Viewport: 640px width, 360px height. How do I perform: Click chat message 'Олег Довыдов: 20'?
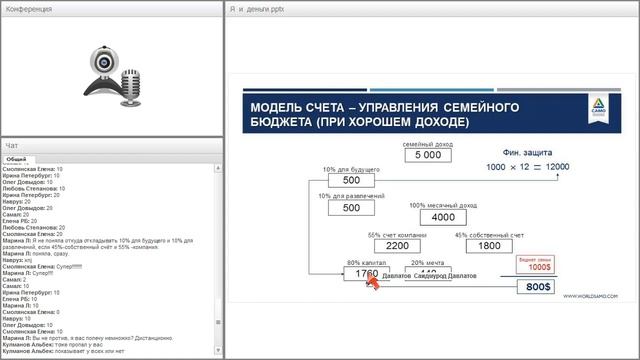pyautogui.click(x=28, y=208)
